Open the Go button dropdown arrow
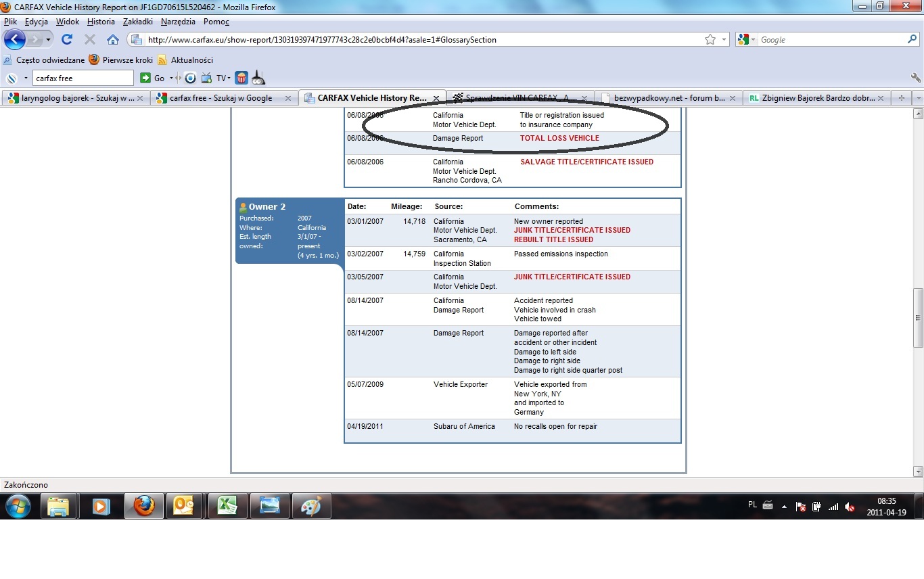Viewport: 924px width, 579px height. (172, 78)
